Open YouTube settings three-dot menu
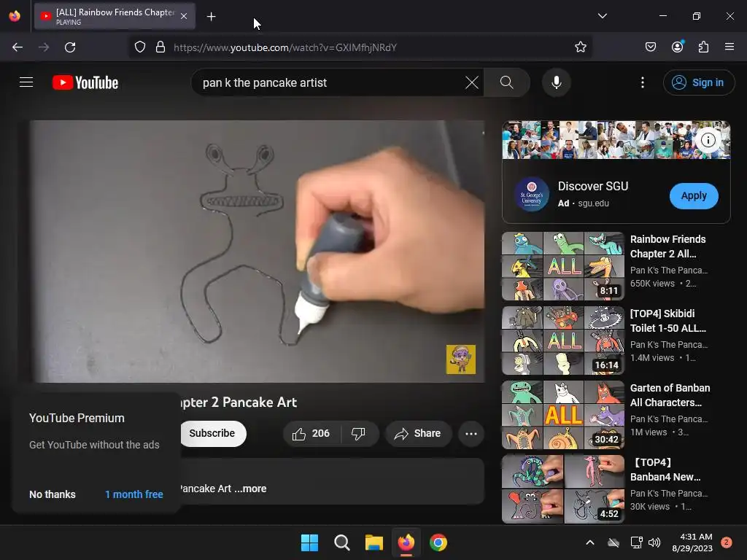The height and width of the screenshot is (560, 747). (x=642, y=82)
